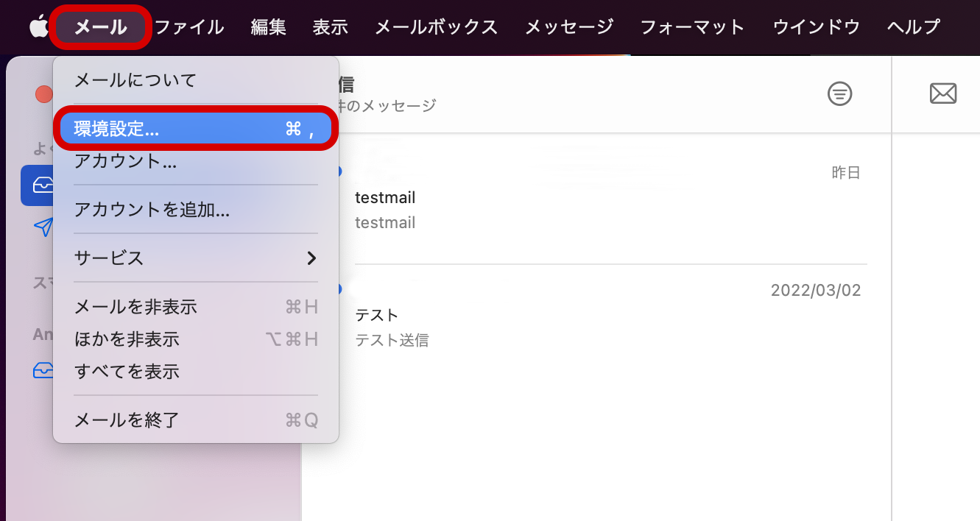Open the ヘルプ menu in menu bar
980x521 pixels.
913,27
